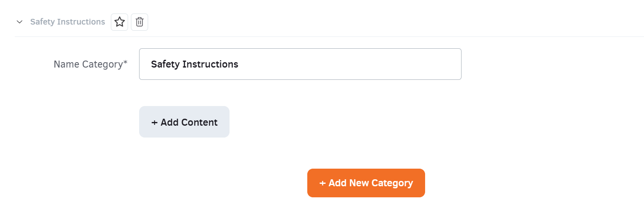Click the star icon beside Safety Instructions
The width and height of the screenshot is (644, 210).
pyautogui.click(x=119, y=22)
